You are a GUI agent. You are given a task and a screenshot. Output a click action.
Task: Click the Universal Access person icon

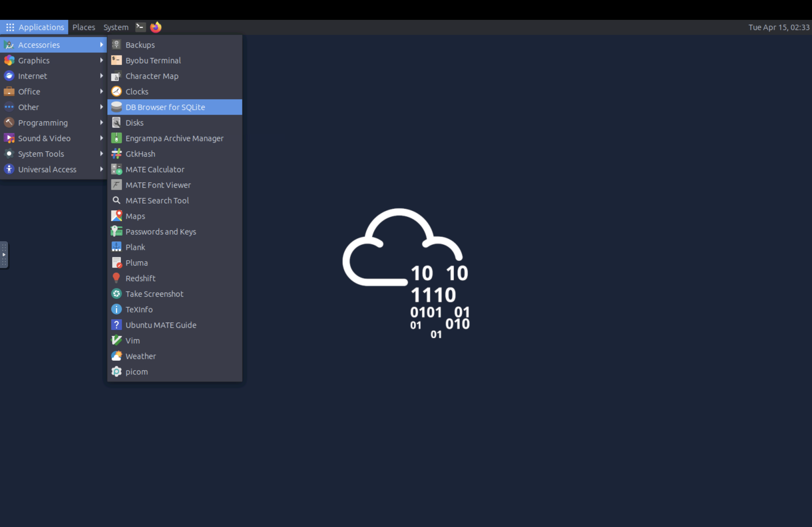9,169
